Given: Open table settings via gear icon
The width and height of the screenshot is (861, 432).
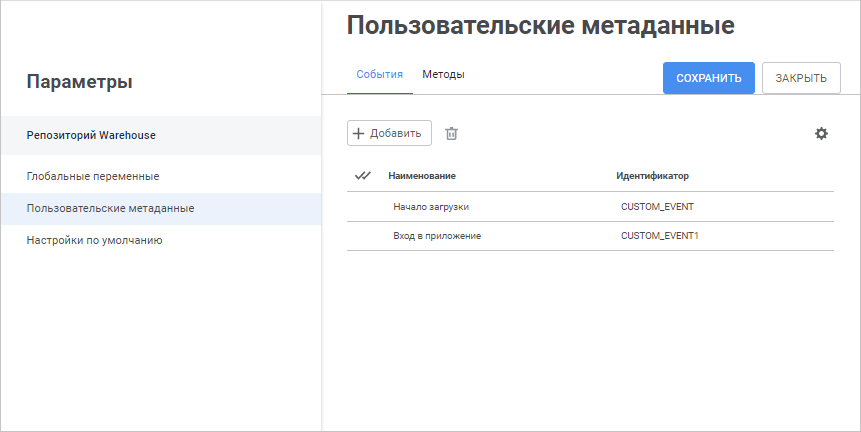Looking at the screenshot, I should [821, 133].
